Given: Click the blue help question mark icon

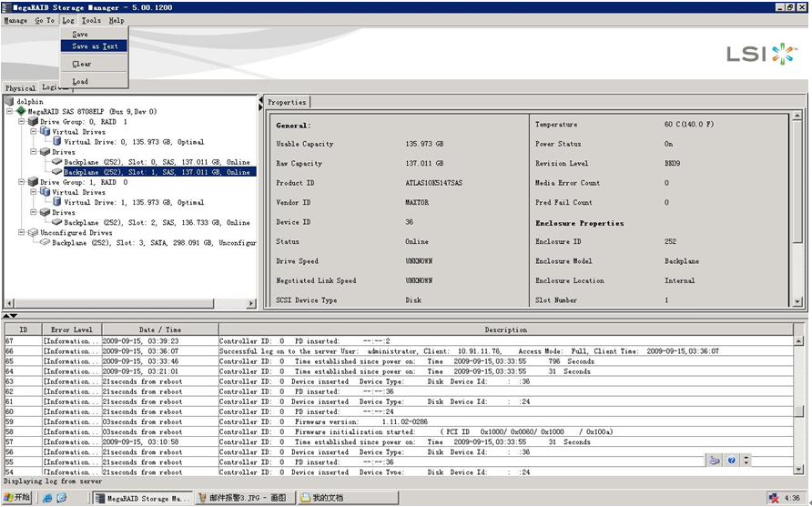Looking at the screenshot, I should pos(732,461).
